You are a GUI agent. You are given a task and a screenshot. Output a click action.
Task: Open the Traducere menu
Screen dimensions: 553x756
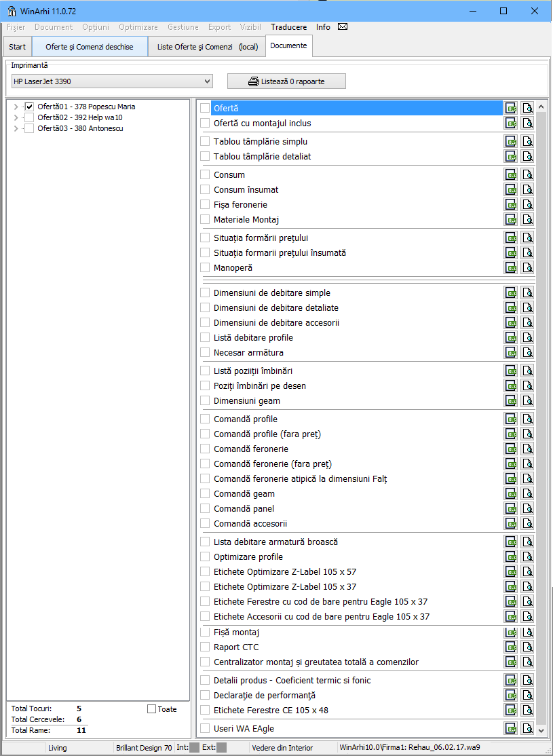[288, 27]
